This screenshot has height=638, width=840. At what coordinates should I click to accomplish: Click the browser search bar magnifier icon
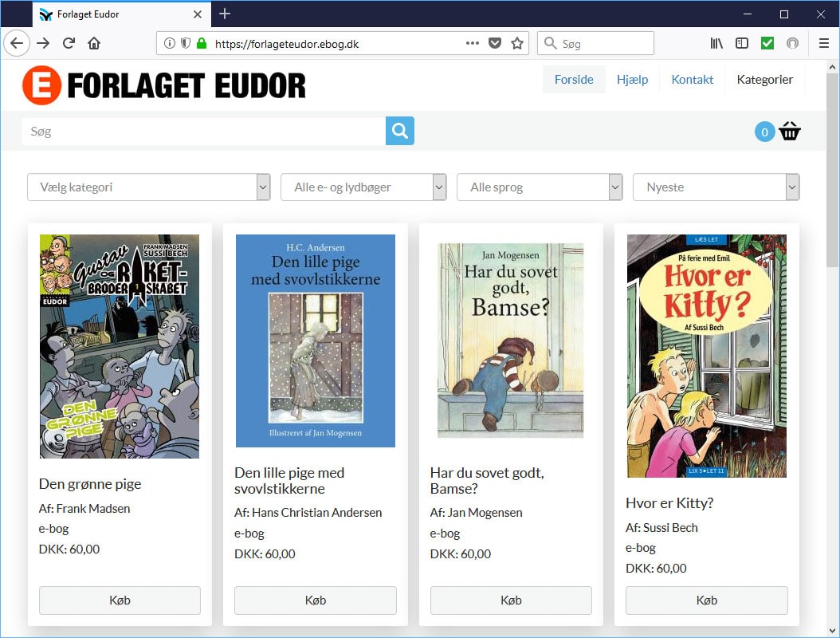[x=550, y=43]
